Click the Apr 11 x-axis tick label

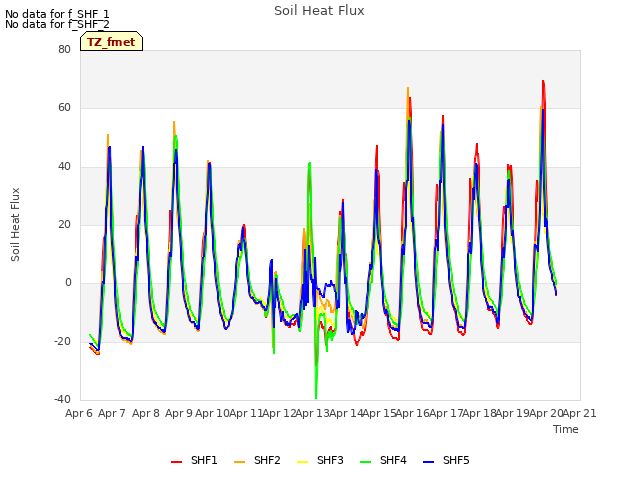(x=246, y=413)
